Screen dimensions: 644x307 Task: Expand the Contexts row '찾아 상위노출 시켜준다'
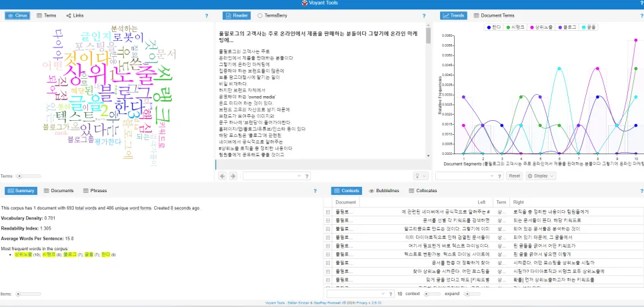click(328, 271)
